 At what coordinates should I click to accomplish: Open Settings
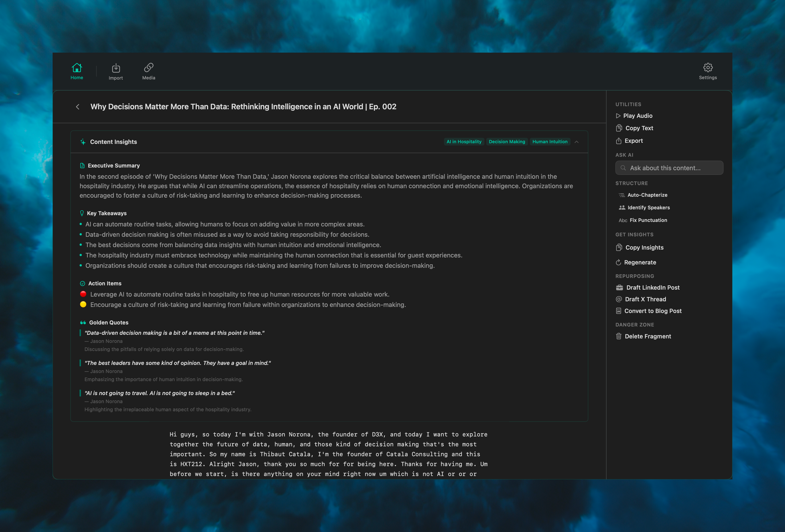[x=708, y=71]
